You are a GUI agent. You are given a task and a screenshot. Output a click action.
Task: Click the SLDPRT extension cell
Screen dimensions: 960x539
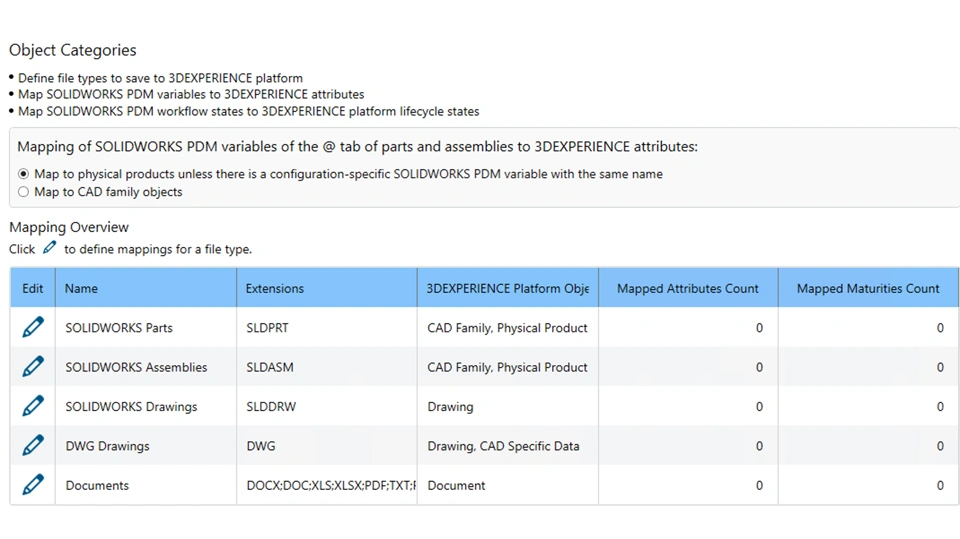coord(327,328)
